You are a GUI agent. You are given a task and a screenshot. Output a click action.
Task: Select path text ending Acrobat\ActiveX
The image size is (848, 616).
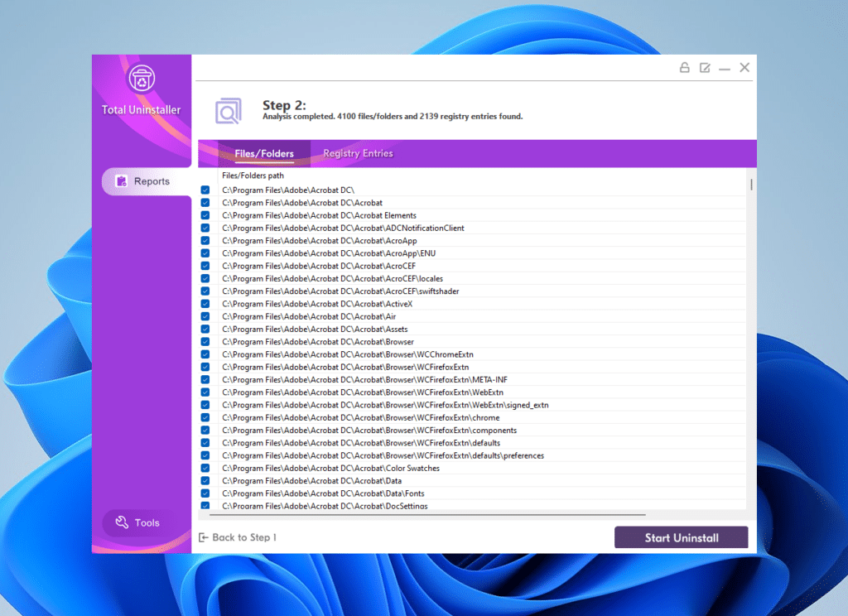(x=317, y=304)
